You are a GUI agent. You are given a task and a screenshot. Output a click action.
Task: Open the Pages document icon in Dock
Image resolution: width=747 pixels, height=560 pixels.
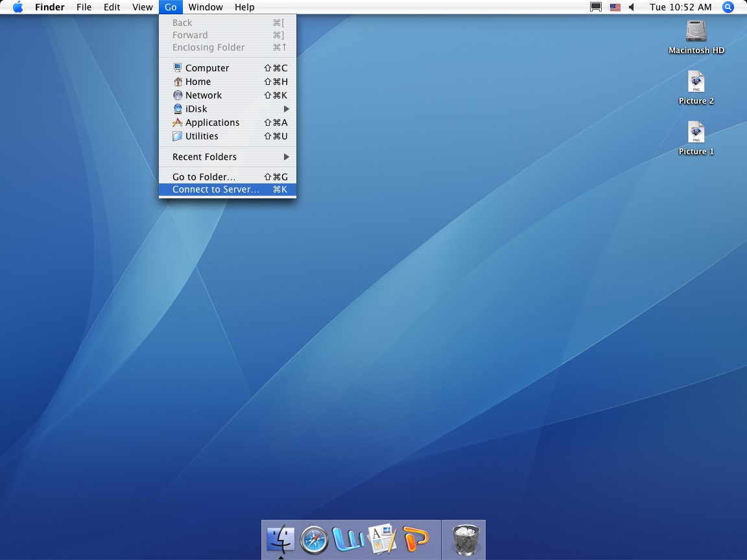pyautogui.click(x=383, y=539)
